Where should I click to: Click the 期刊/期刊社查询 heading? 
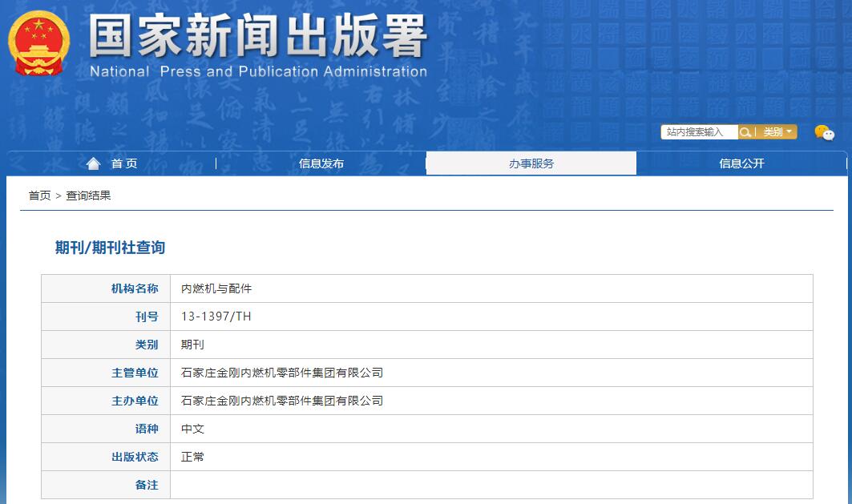click(110, 248)
